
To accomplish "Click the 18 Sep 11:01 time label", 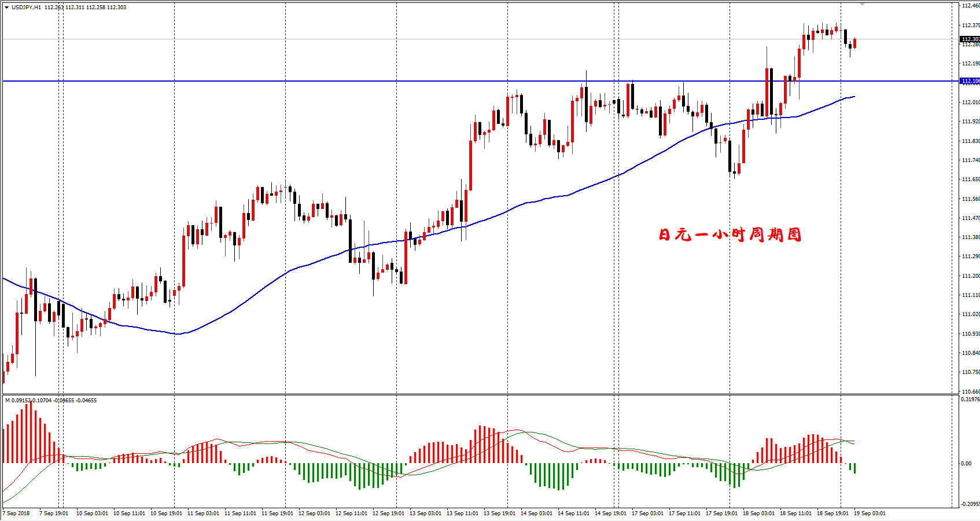I will [795, 513].
